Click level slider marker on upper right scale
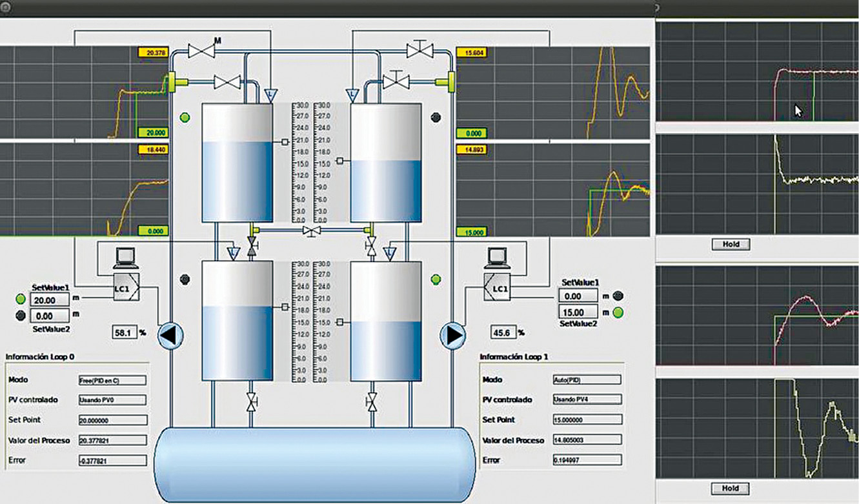The width and height of the screenshot is (859, 504). pos(341,161)
